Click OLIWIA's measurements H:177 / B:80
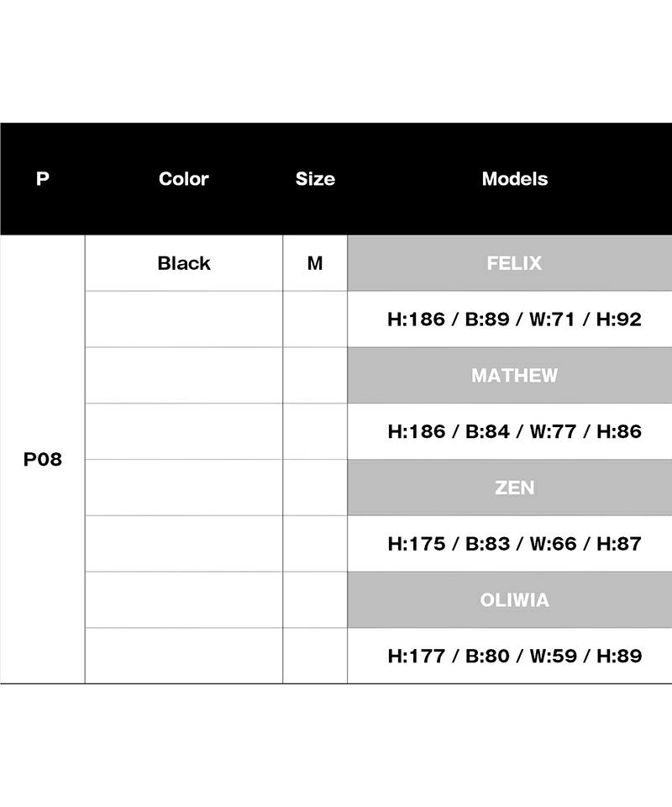Screen dimensions: 672x807 point(514,656)
